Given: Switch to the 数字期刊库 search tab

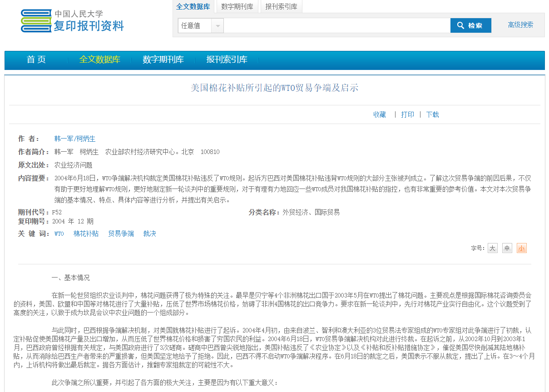Looking at the screenshot, I should (237, 6).
